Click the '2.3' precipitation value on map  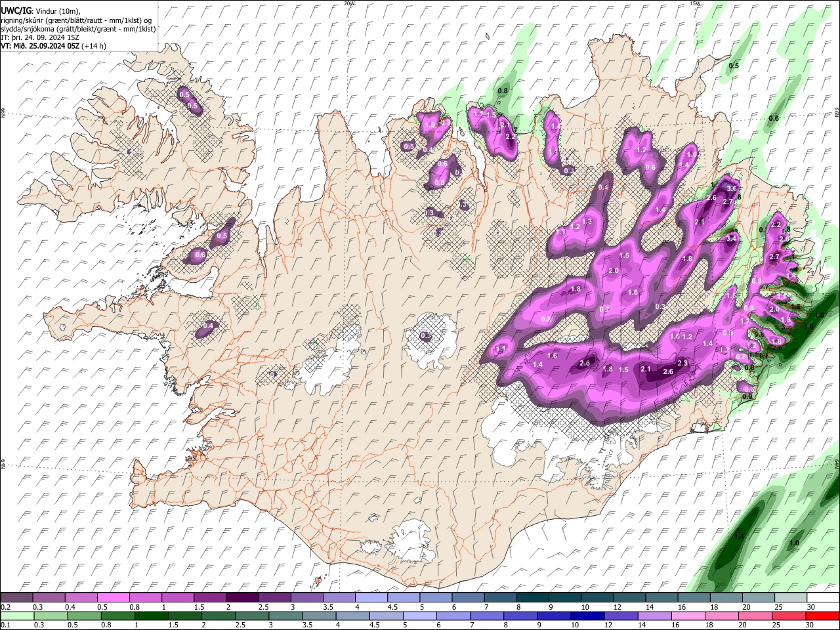click(682, 363)
